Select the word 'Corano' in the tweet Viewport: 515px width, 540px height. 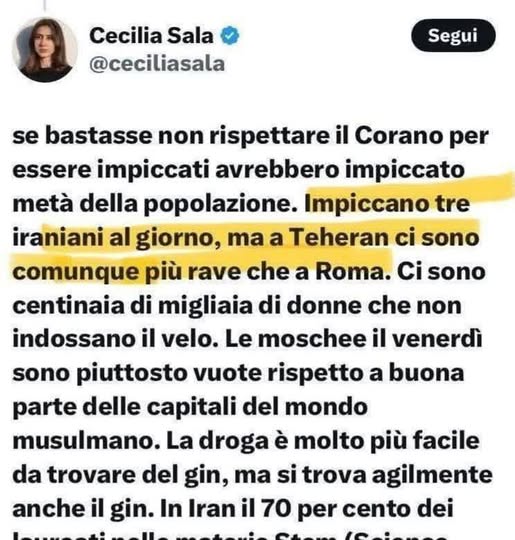[x=398, y=136]
